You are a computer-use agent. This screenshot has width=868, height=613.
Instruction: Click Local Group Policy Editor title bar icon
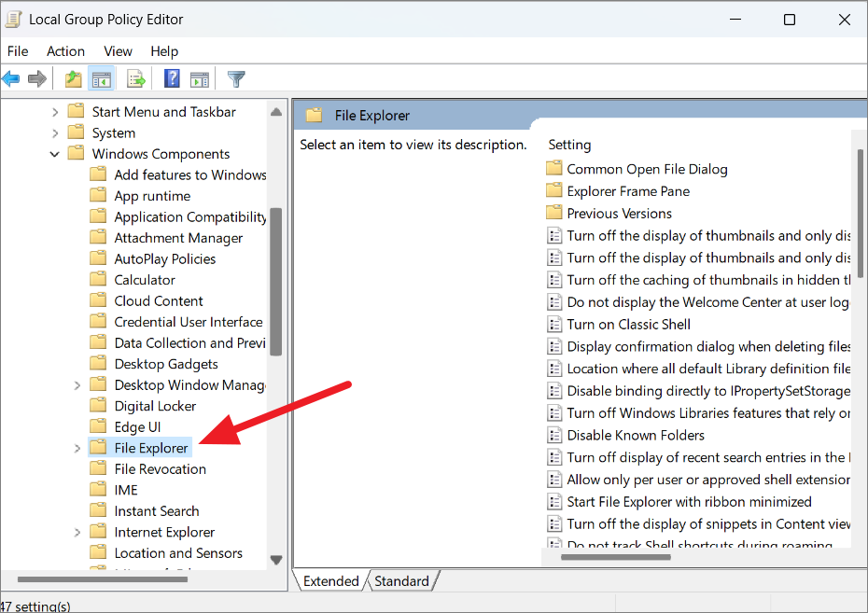13,20
